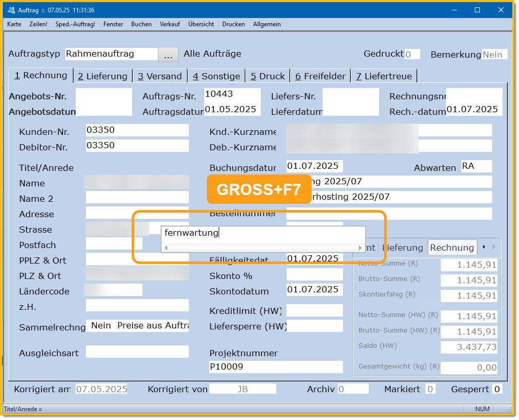Click the Auftrag app icon in title bar
The image size is (519, 420).
(x=10, y=10)
